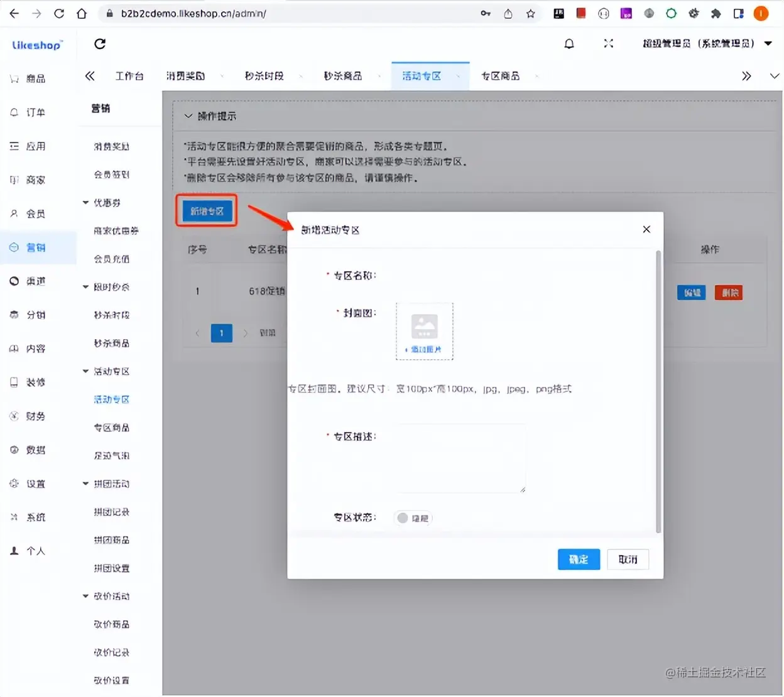Click the likeshop logo

pyautogui.click(x=38, y=45)
